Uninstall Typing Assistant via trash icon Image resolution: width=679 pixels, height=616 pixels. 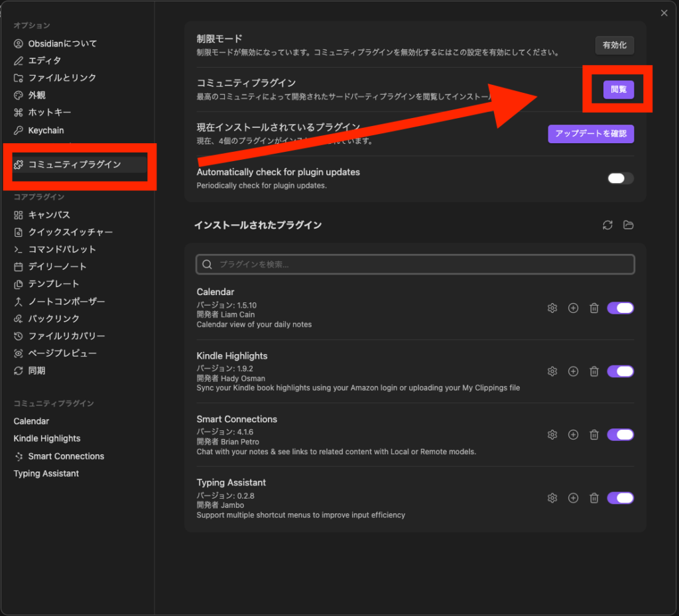click(594, 498)
